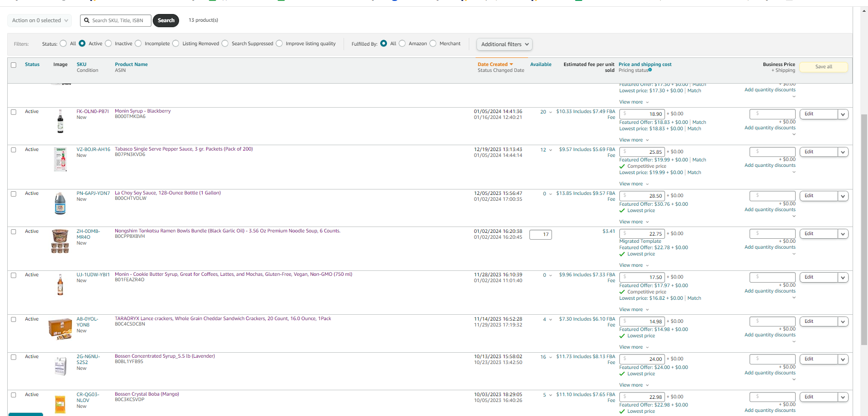Click Edit for the Monin Cookie Butter row

[x=818, y=278]
